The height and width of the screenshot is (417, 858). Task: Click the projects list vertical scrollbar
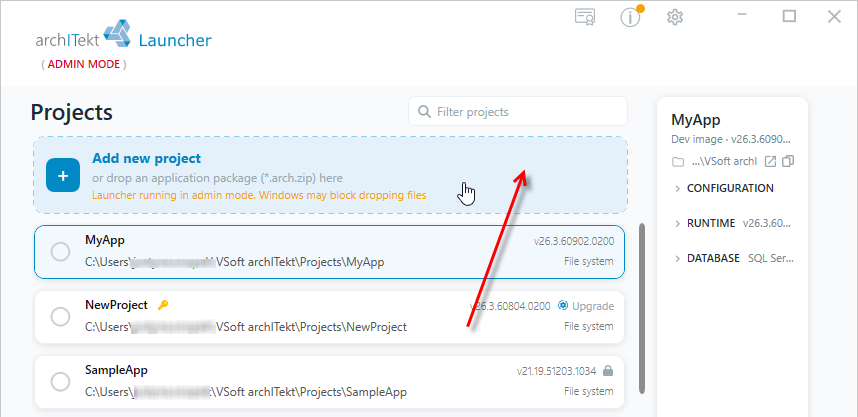(x=642, y=308)
